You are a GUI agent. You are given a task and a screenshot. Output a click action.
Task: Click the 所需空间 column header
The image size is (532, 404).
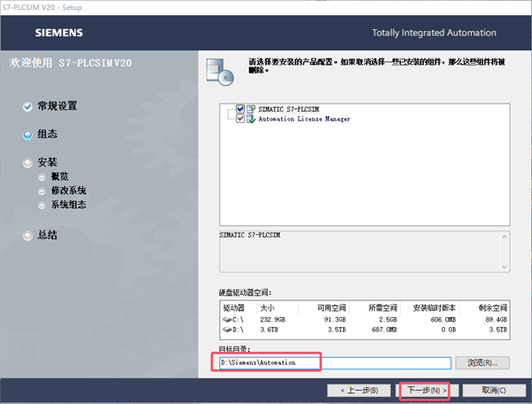pos(383,308)
